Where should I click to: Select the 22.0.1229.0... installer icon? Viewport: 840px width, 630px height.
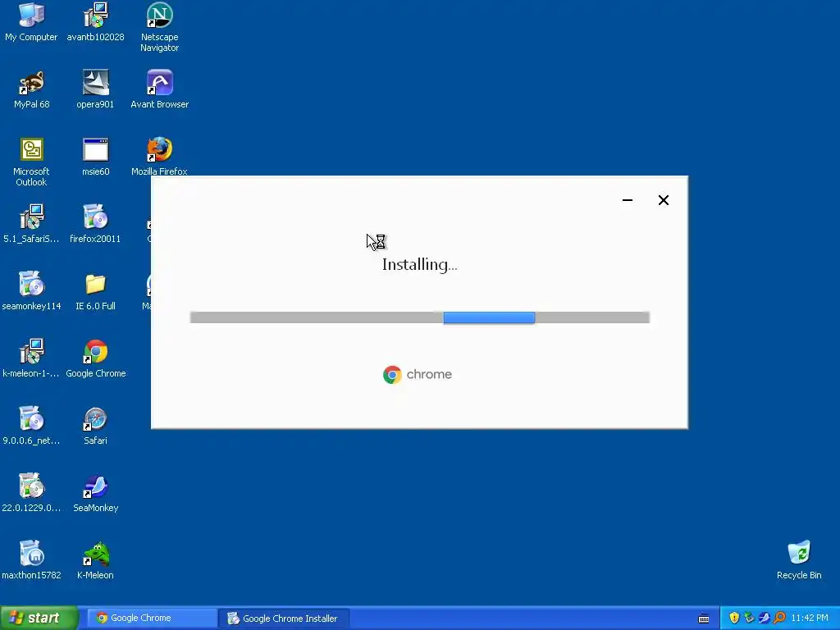31,493
